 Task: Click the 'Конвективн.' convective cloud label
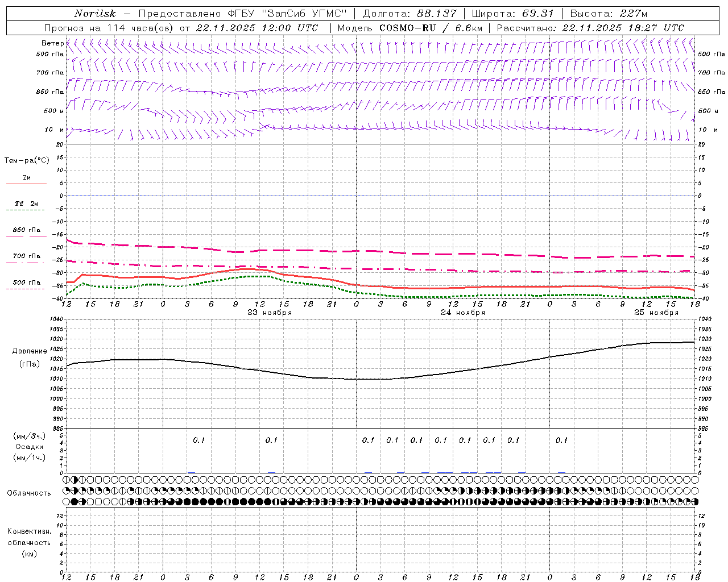(x=29, y=531)
